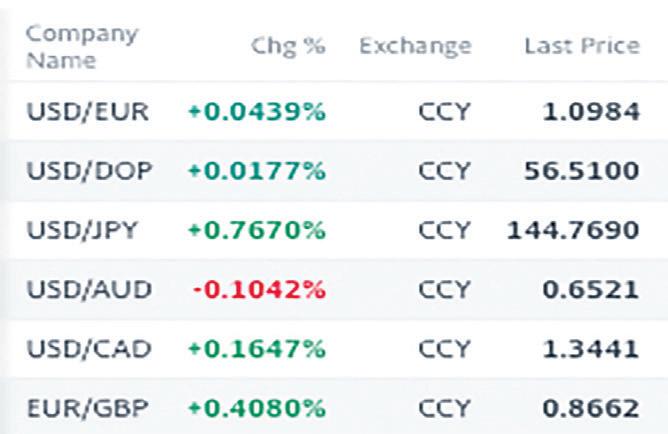Sort by Last Price column header
The height and width of the screenshot is (434, 668).
tap(582, 46)
